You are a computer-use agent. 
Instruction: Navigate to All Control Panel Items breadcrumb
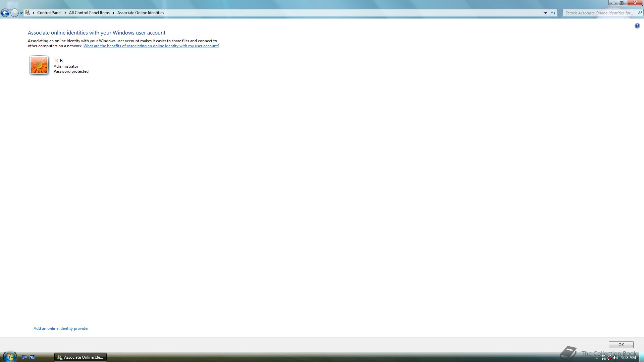pos(89,13)
